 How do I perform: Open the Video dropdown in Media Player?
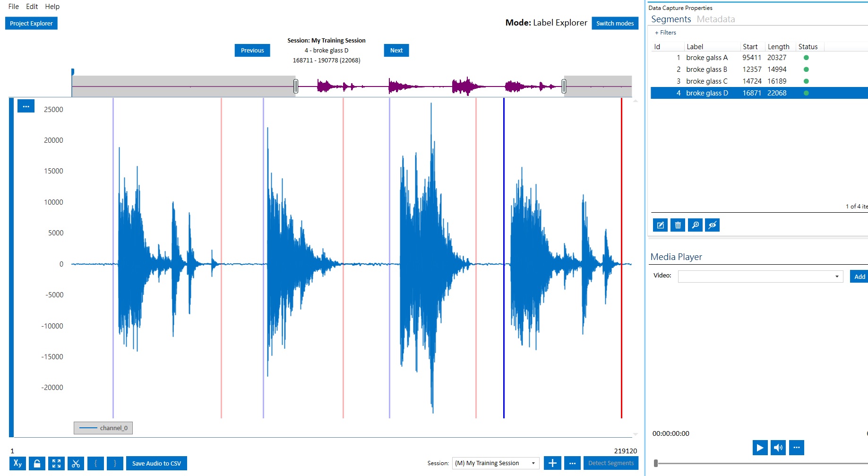760,277
